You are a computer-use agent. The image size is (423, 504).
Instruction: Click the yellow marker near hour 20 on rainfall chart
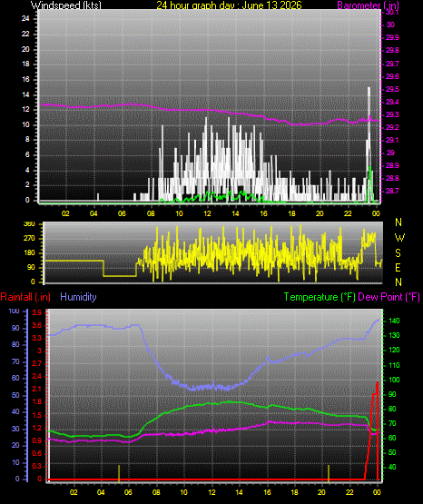(329, 473)
